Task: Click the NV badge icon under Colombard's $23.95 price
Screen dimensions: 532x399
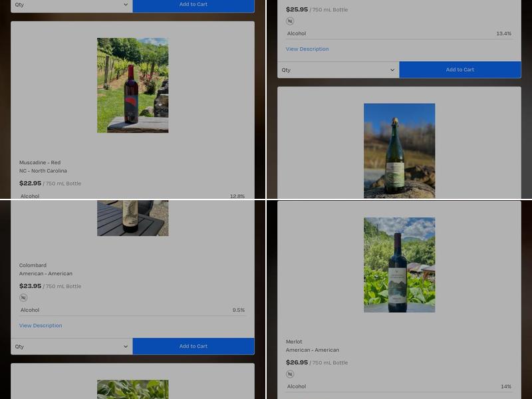Action: pos(23,298)
